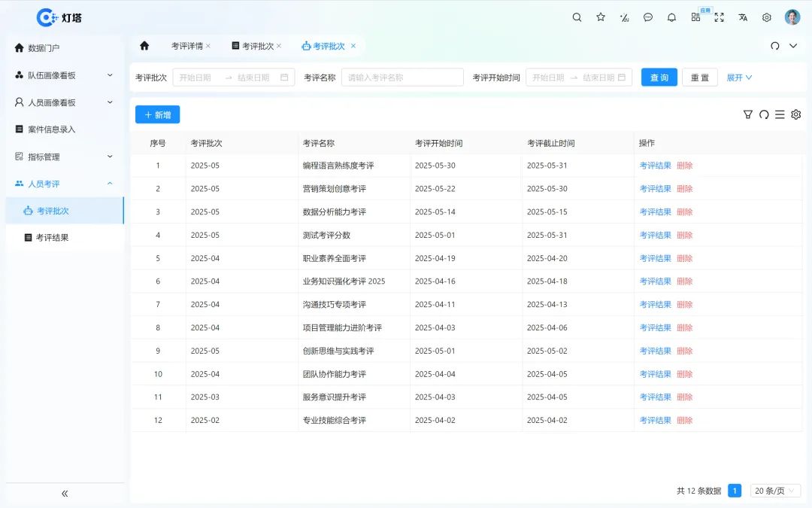Open the language translation icon

(743, 17)
